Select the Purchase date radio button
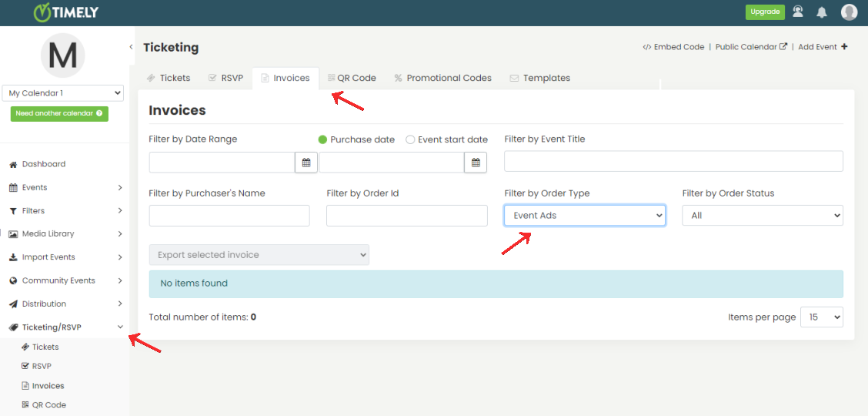 tap(322, 139)
